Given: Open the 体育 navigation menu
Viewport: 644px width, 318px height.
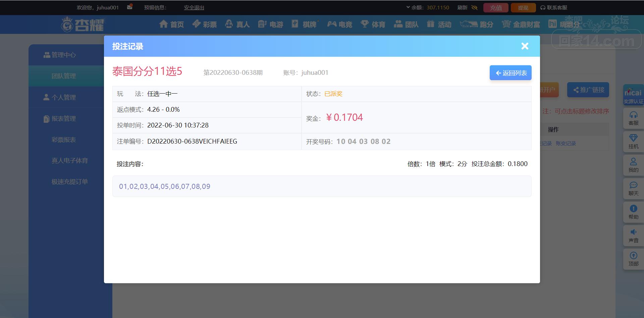Looking at the screenshot, I should click(373, 24).
